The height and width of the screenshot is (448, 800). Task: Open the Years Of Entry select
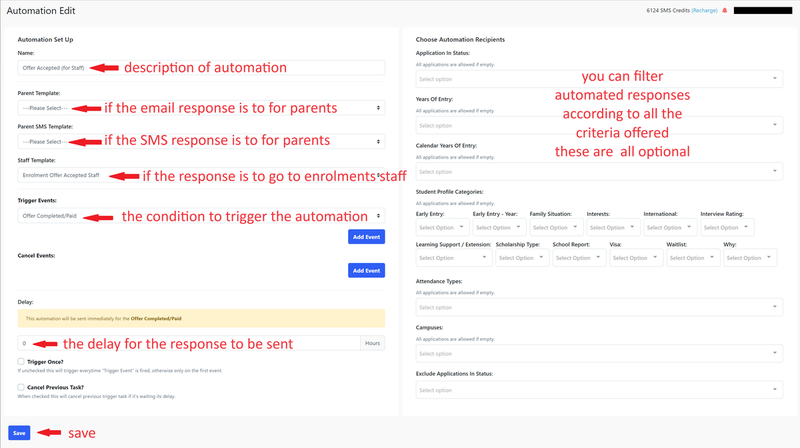[x=599, y=125]
